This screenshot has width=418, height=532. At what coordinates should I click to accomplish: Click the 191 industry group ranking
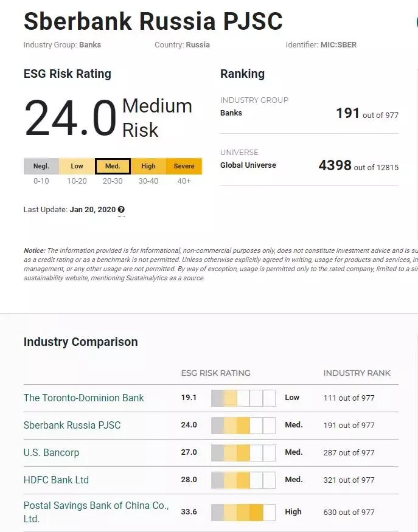coord(347,113)
